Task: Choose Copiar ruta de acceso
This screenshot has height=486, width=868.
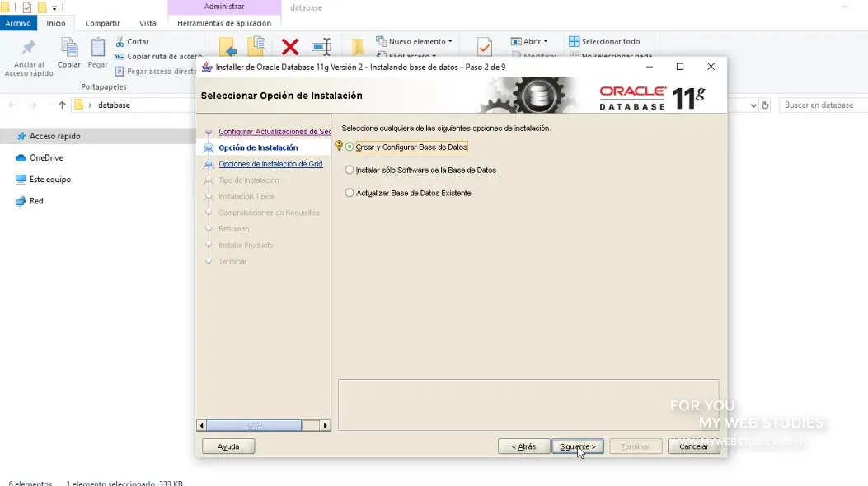Action: (x=157, y=56)
